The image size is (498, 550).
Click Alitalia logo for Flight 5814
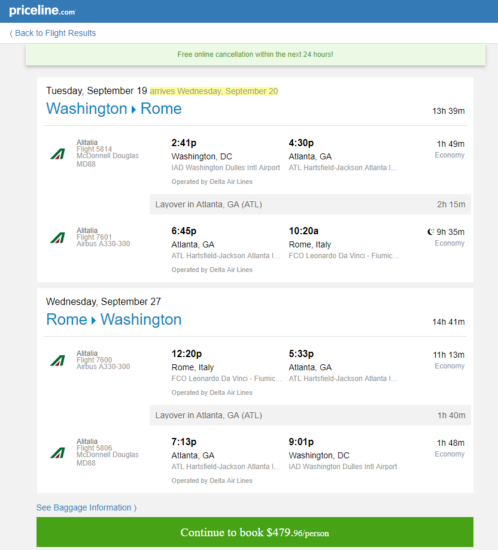pos(58,154)
